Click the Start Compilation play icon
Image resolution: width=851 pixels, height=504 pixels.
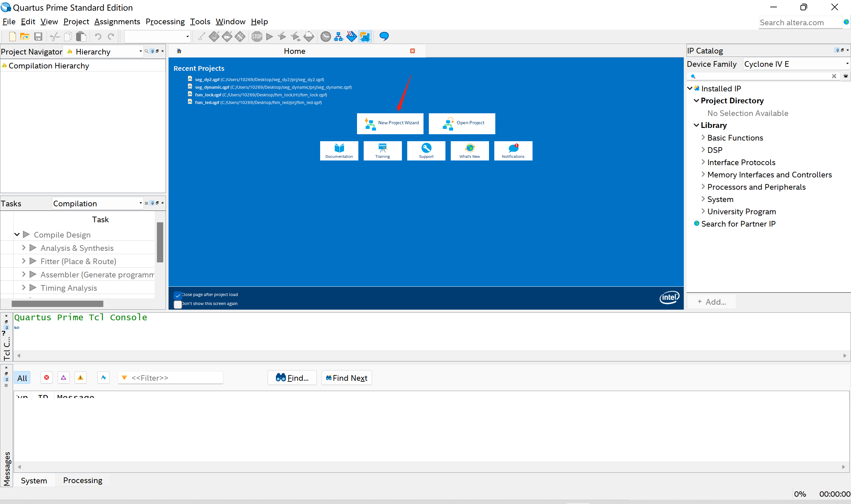[270, 36]
